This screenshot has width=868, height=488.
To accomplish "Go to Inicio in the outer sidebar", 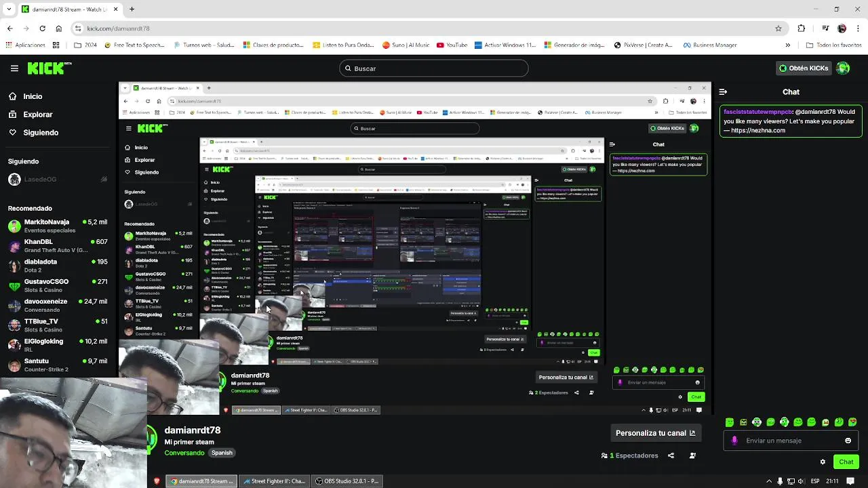I will tap(33, 96).
